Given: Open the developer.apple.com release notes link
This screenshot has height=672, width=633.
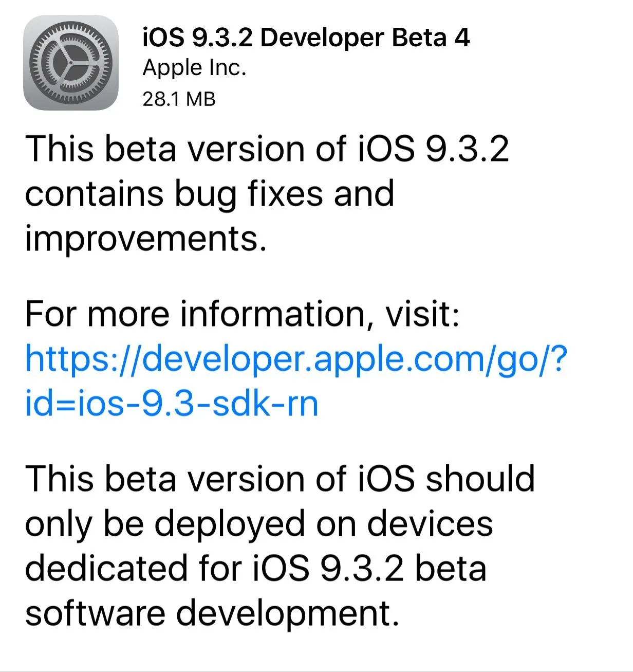Looking at the screenshot, I should pyautogui.click(x=296, y=359).
